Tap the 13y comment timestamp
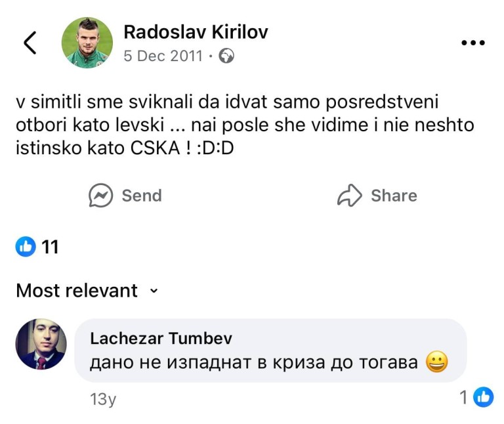 102,398
